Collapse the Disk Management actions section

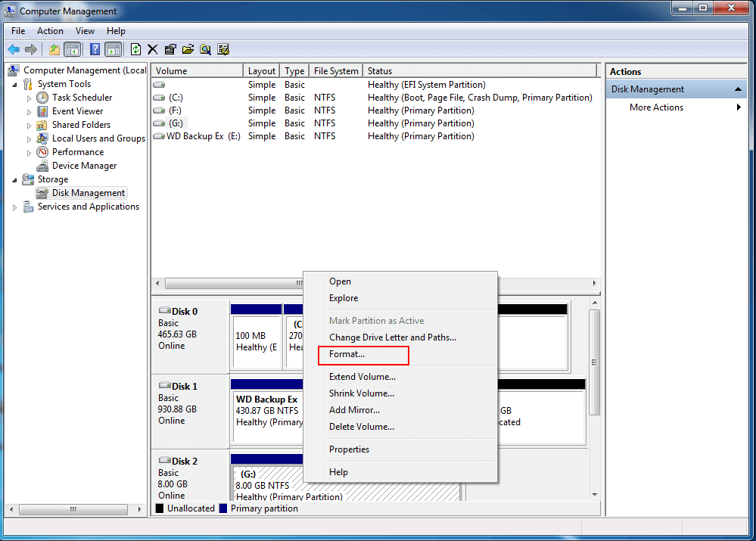tap(738, 89)
